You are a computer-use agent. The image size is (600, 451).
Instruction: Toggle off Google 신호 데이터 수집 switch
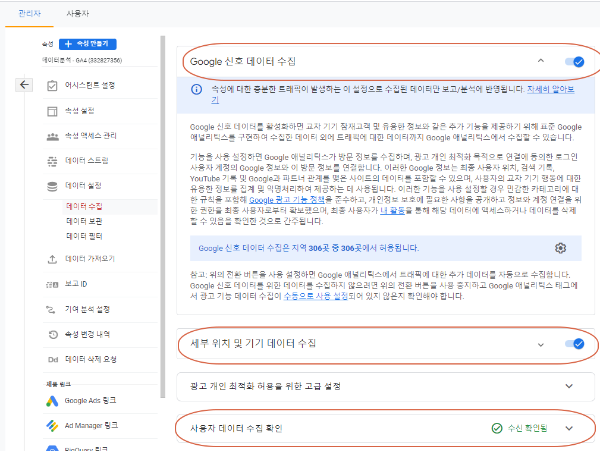tap(574, 62)
